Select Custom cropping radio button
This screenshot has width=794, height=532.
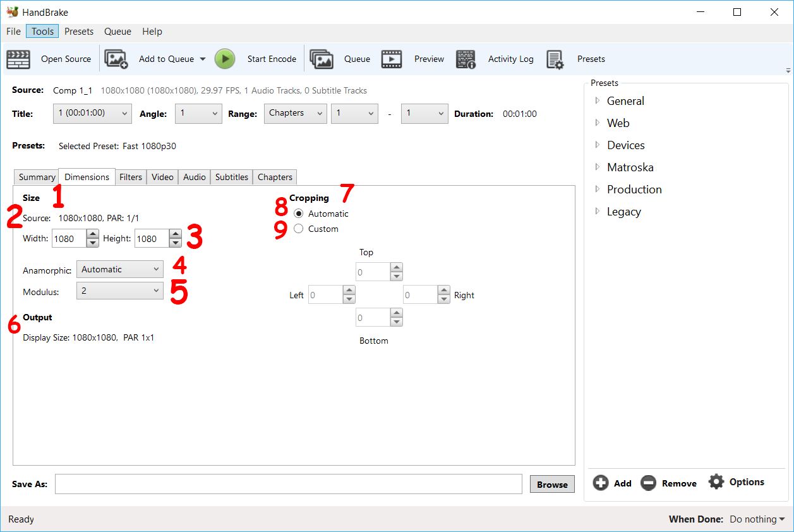(x=298, y=229)
